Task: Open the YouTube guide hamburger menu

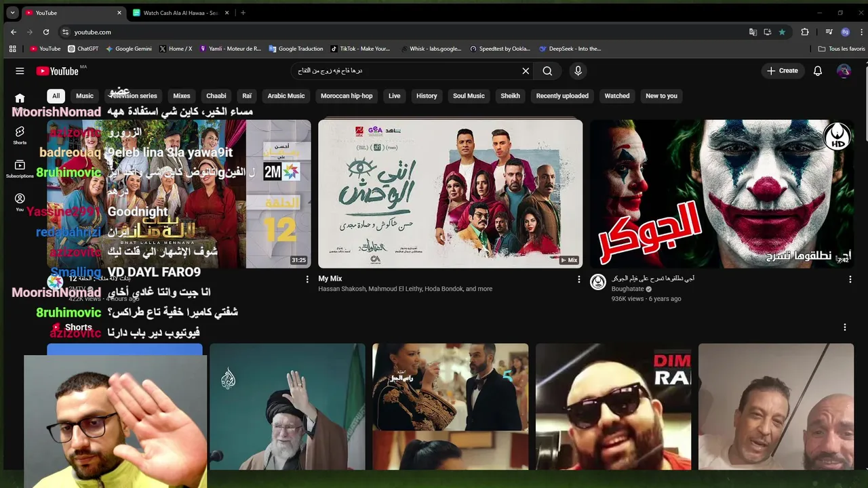Action: tap(20, 70)
